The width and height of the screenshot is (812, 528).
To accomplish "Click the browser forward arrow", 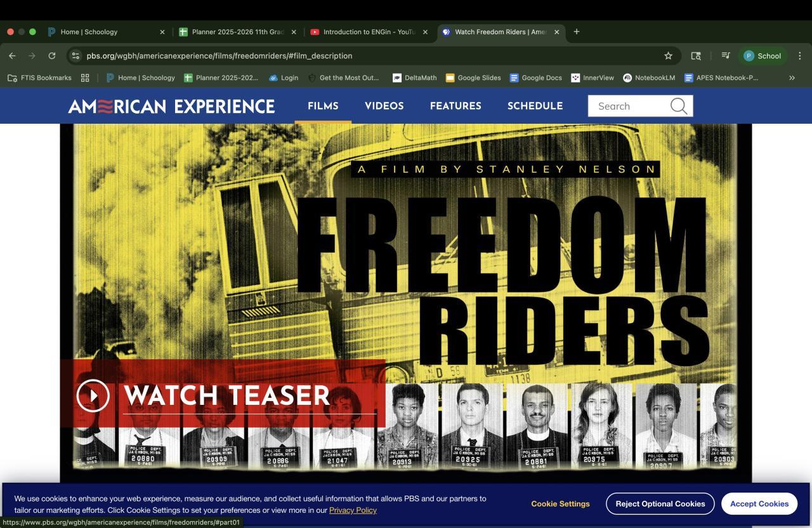I will point(32,56).
